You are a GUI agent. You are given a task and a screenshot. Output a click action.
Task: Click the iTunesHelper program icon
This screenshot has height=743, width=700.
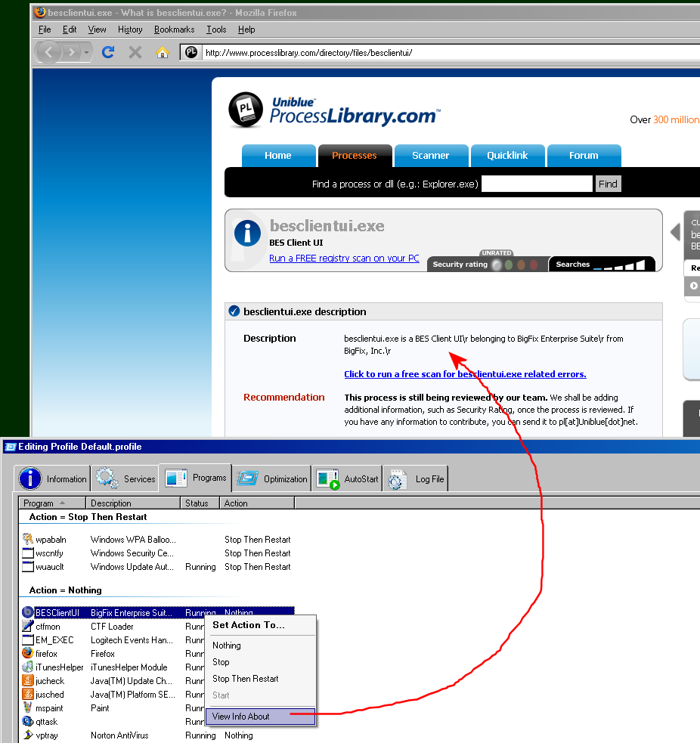click(x=28, y=667)
